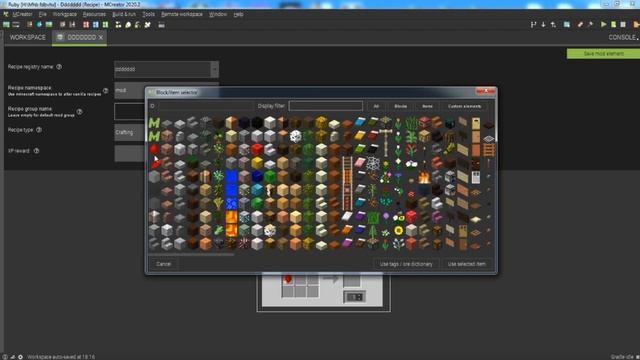Open the Remote workspace menu
Screen dimensions: 640x360
[x=182, y=14]
